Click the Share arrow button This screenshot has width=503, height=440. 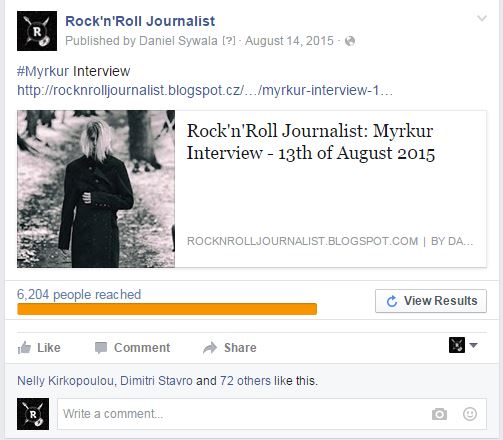click(230, 348)
